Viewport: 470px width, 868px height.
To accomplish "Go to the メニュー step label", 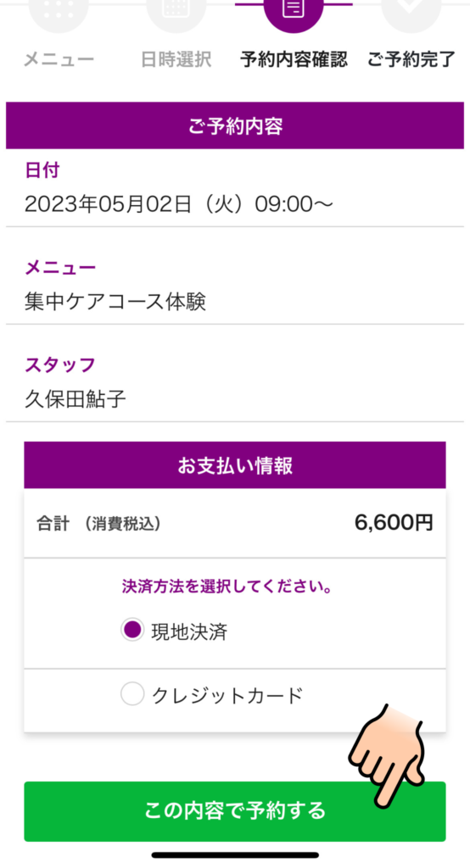I will 59,59.
